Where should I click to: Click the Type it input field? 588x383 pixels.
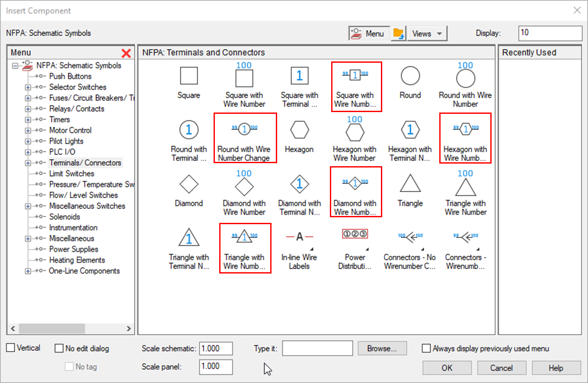[x=317, y=348]
